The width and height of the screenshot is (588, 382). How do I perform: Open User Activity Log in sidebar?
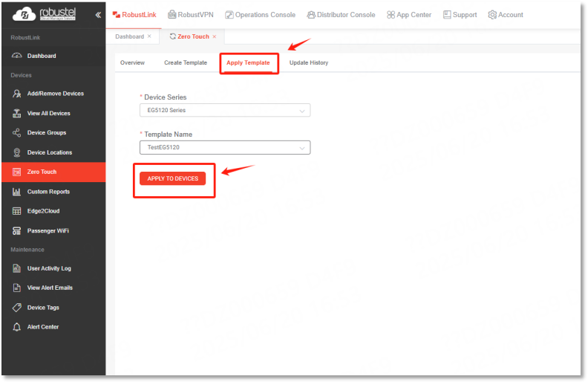point(53,268)
